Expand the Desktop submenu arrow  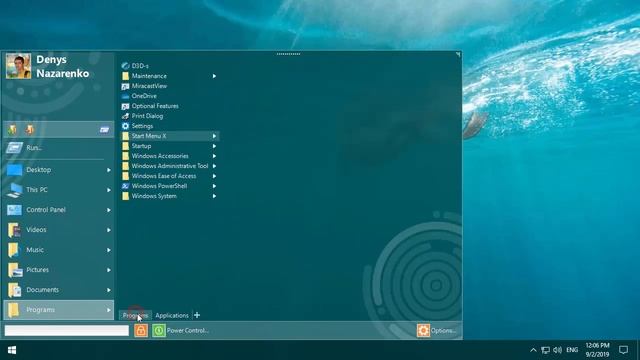tap(109, 170)
